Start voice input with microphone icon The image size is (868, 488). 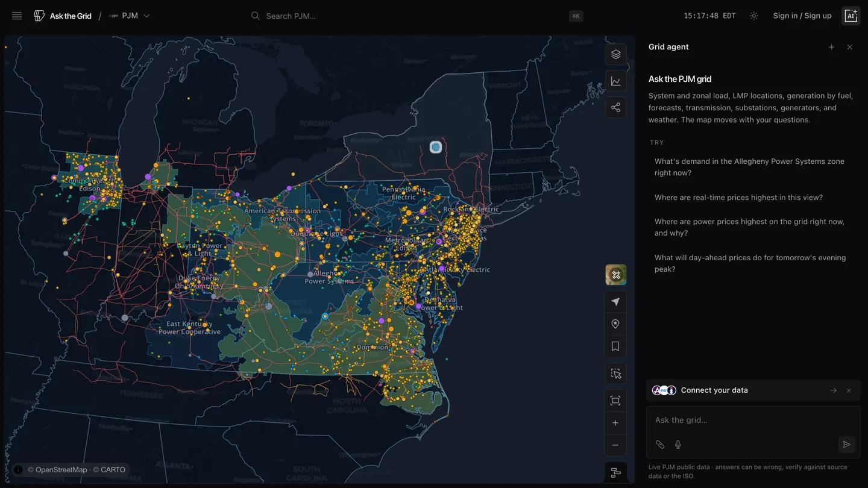pyautogui.click(x=678, y=445)
